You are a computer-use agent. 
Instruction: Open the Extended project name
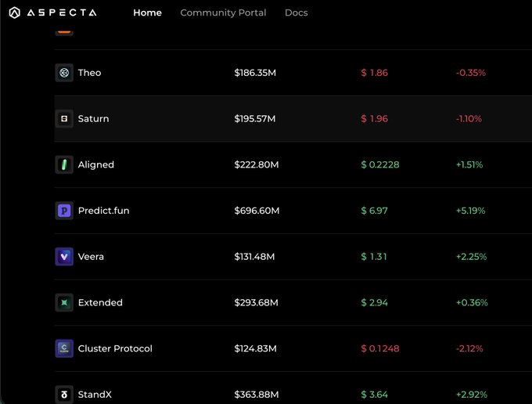pyautogui.click(x=100, y=302)
